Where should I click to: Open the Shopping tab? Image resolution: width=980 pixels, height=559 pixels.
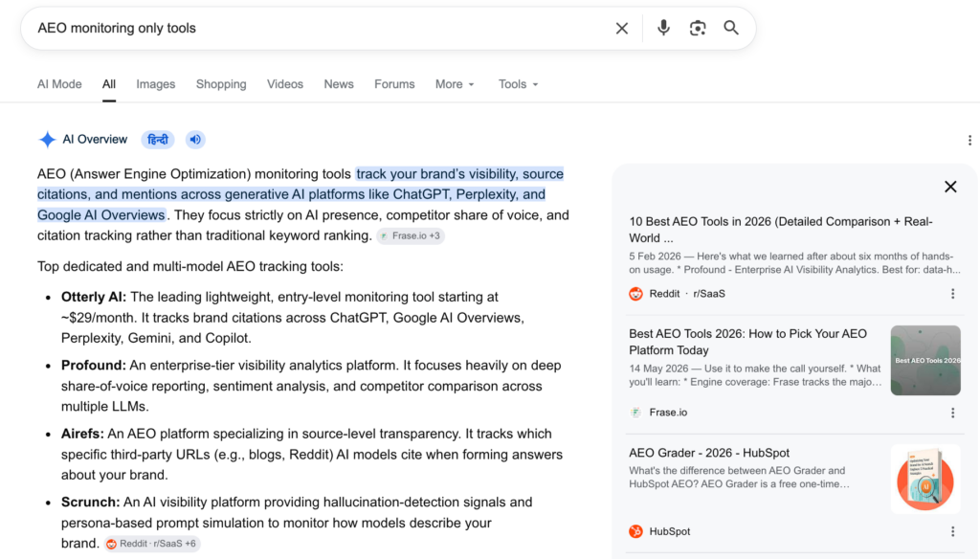221,84
